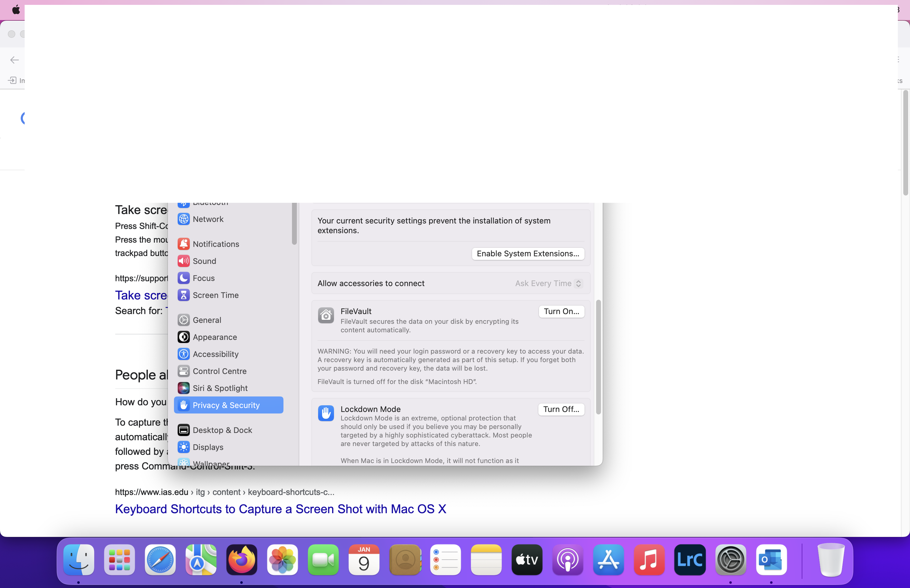This screenshot has height=588, width=910.
Task: Select Desktop & Dock in sidebar
Action: click(222, 430)
